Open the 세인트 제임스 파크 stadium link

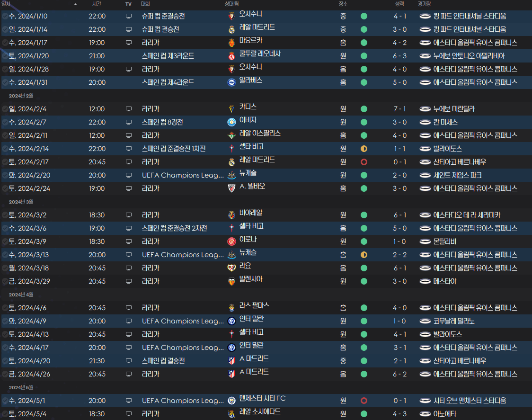(457, 175)
